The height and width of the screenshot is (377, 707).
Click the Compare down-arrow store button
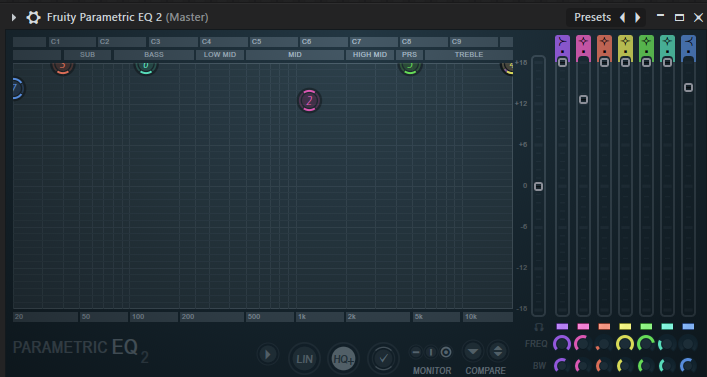(x=473, y=351)
